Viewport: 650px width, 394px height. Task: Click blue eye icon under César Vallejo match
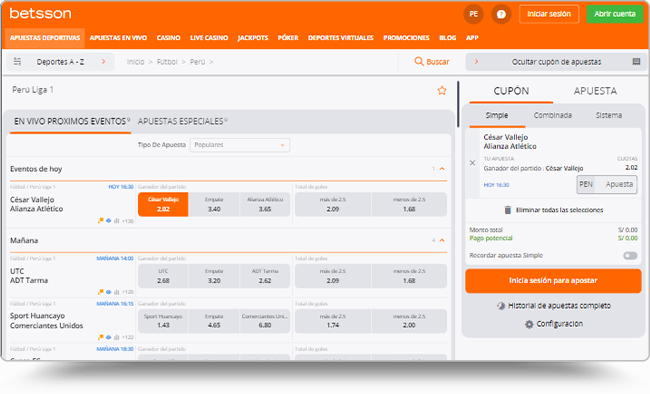[x=109, y=221]
